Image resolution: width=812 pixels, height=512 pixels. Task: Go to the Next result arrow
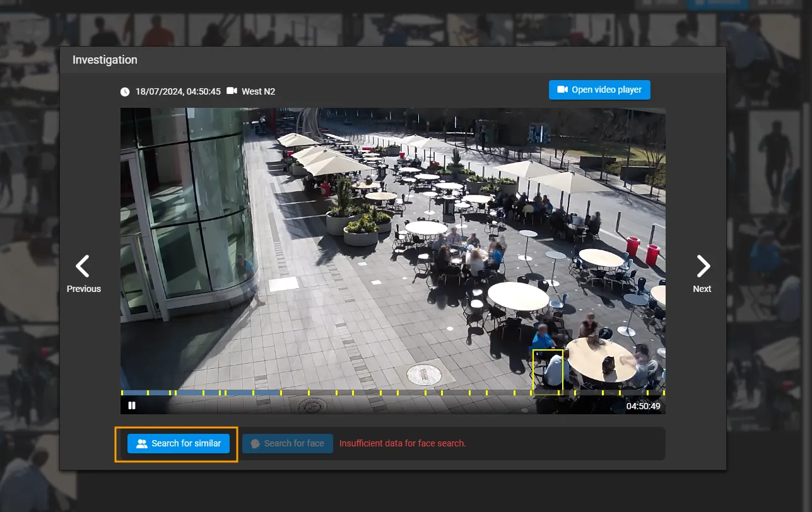[702, 274]
